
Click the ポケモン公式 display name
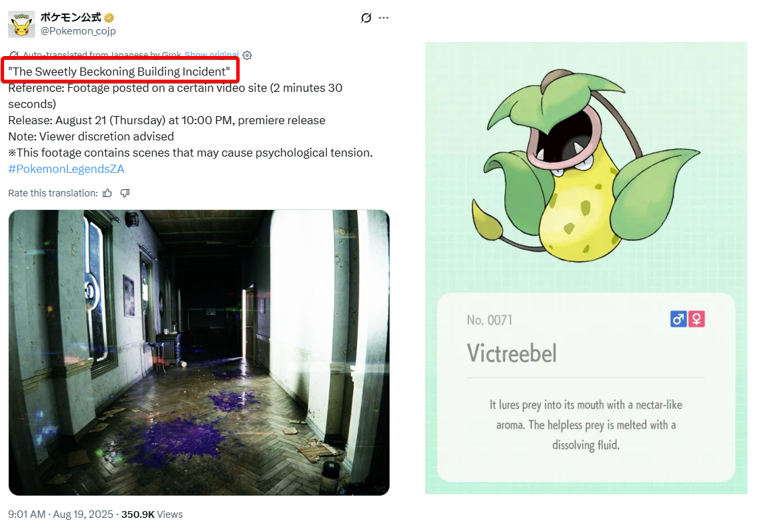(71, 18)
